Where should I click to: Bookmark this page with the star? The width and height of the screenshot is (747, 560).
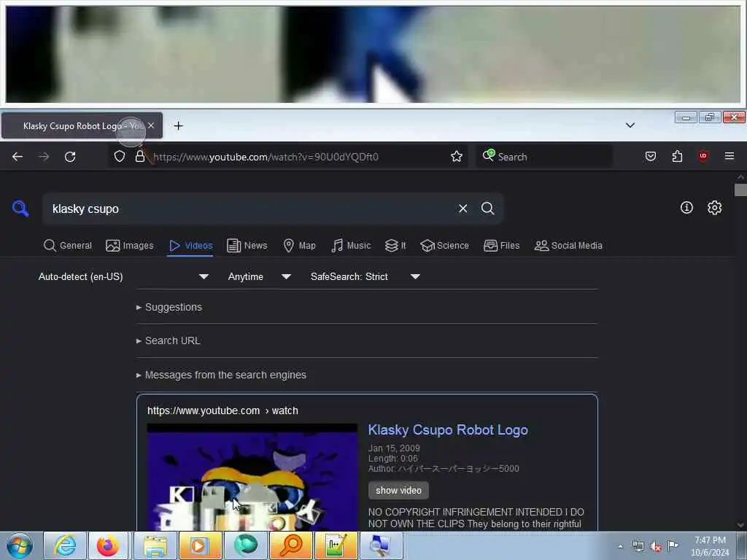(457, 156)
